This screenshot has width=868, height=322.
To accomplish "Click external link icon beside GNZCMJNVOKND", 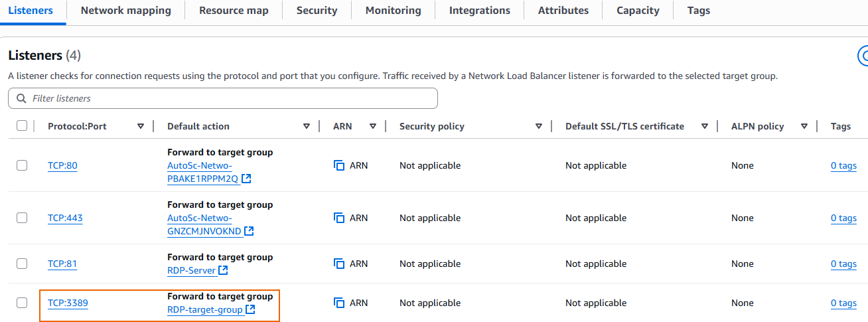I will (249, 231).
